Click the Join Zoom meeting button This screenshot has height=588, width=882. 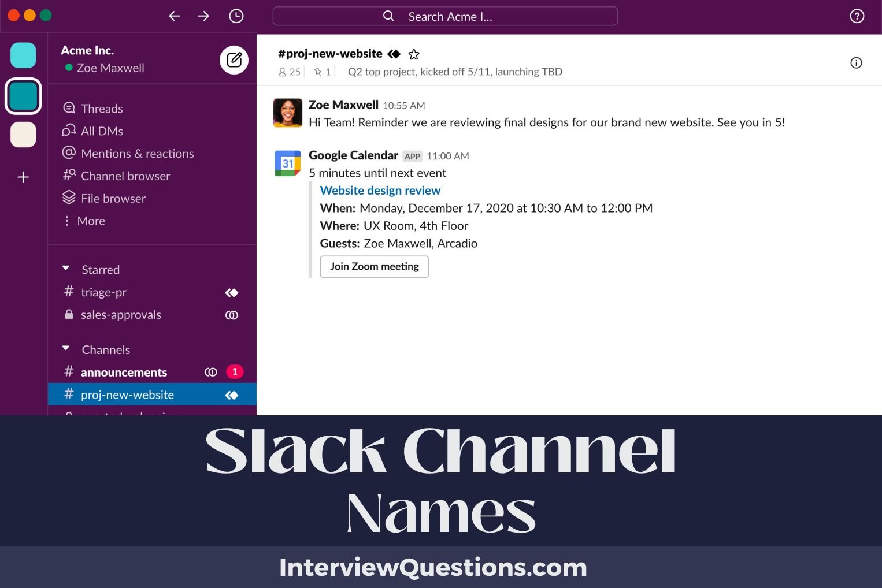375,266
